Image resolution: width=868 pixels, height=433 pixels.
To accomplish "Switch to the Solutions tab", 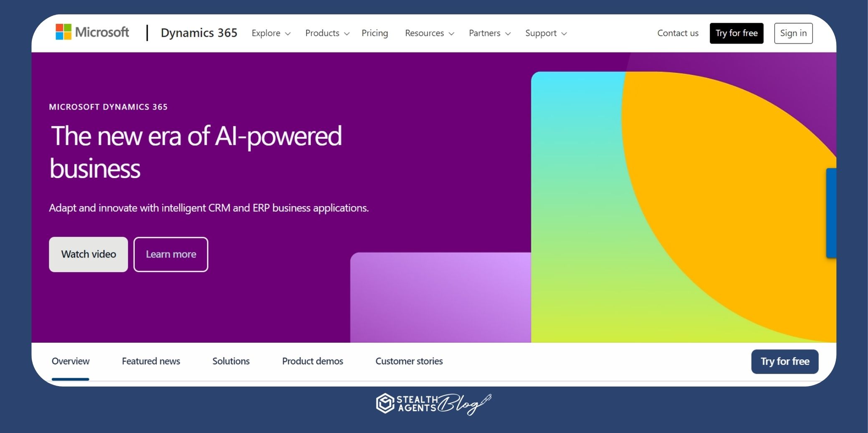I will point(231,361).
